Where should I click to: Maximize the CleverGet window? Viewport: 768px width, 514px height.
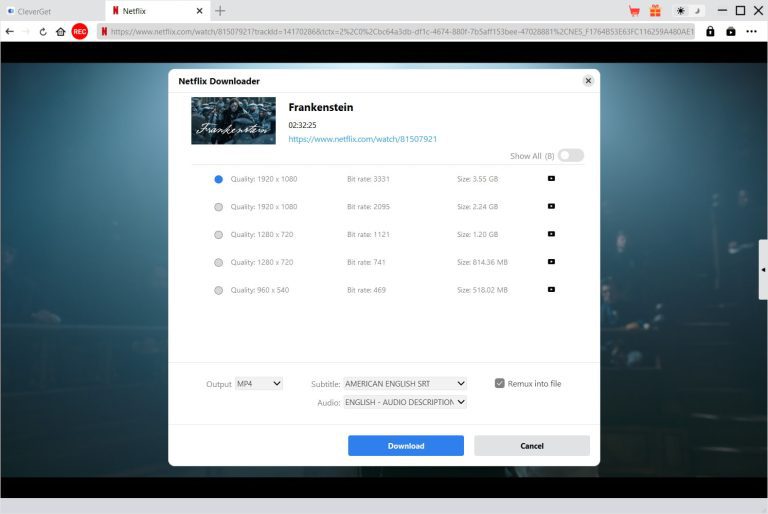(x=741, y=11)
